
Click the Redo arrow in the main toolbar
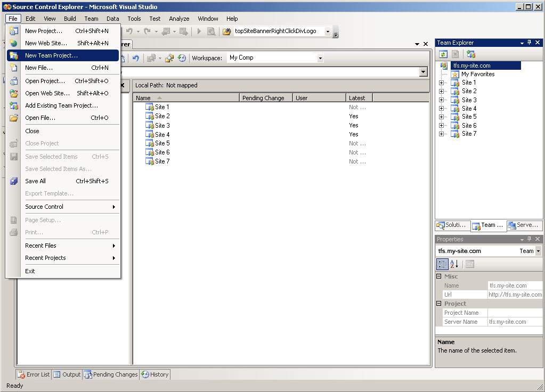click(x=148, y=31)
